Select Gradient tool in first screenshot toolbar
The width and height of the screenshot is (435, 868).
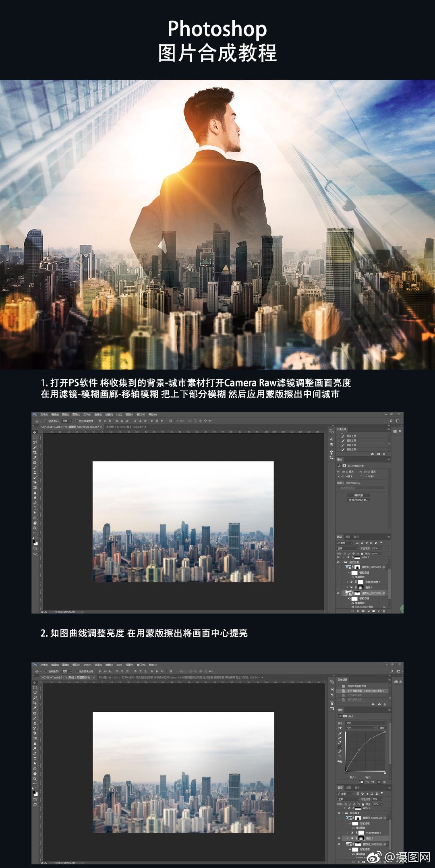pyautogui.click(x=35, y=488)
